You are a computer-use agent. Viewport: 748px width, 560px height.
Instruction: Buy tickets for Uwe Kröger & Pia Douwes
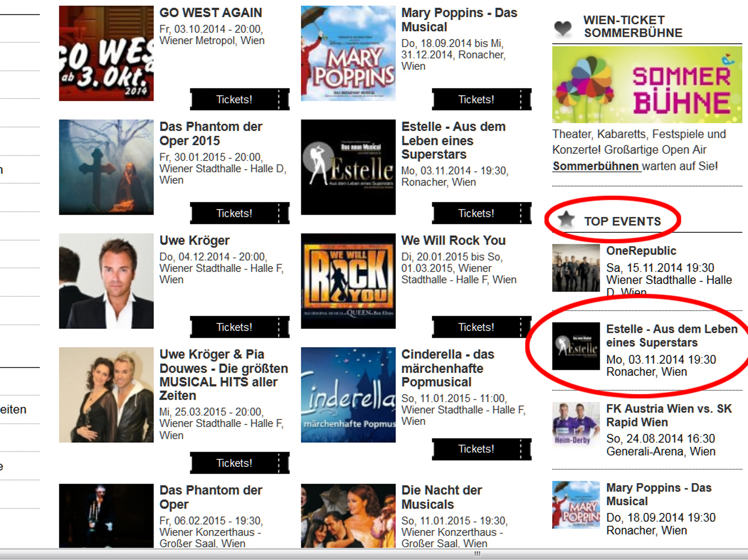coord(240,463)
